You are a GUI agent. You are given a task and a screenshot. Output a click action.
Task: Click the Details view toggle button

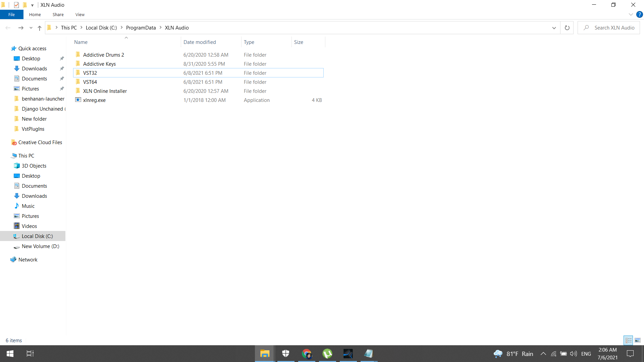(628, 340)
